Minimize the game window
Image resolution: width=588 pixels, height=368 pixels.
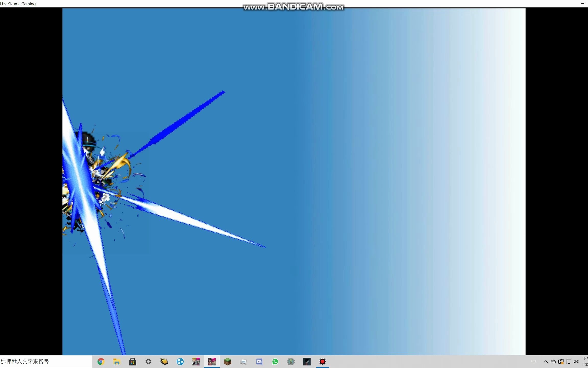[583, 4]
